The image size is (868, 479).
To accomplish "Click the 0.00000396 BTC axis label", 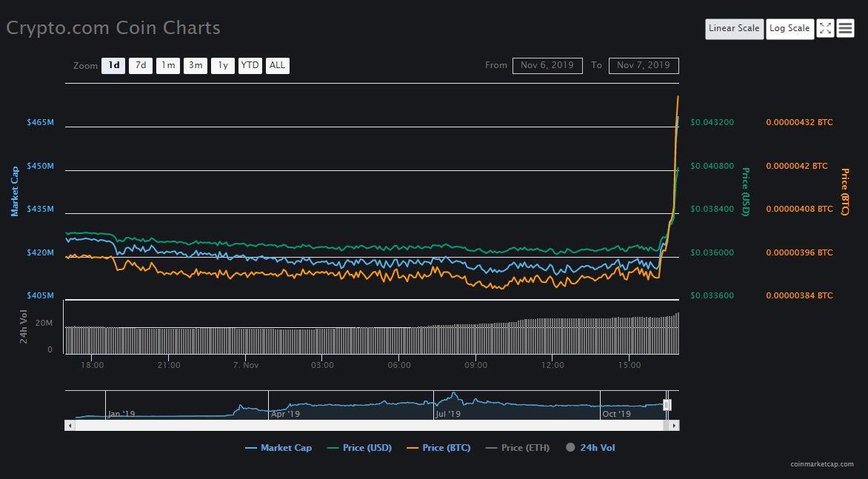I will pyautogui.click(x=799, y=252).
